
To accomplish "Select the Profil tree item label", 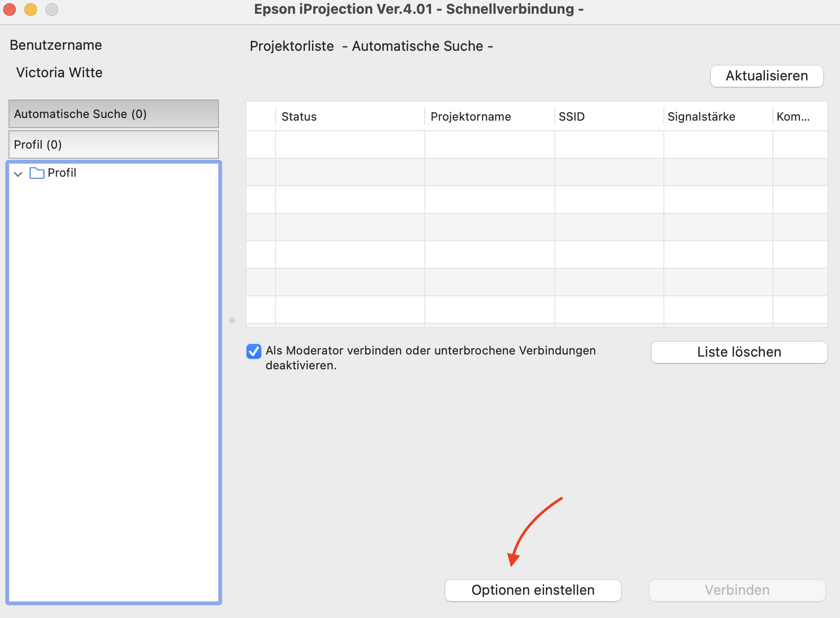I will (62, 173).
